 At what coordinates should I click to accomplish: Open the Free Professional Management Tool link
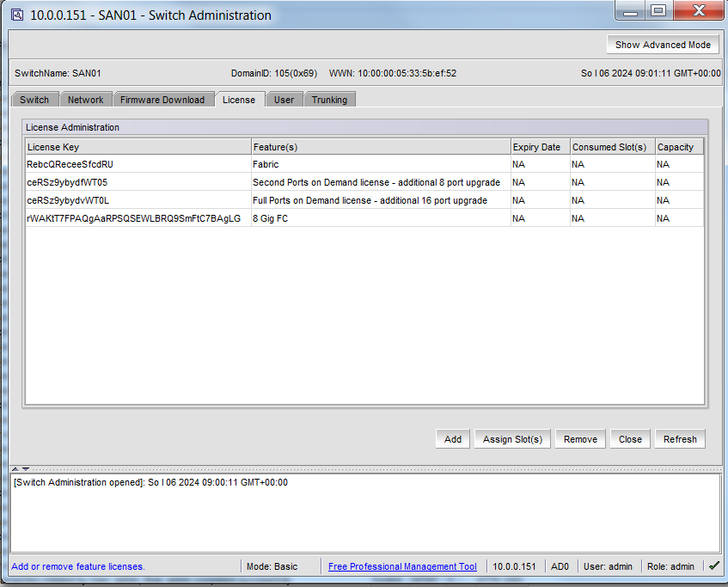pos(402,566)
